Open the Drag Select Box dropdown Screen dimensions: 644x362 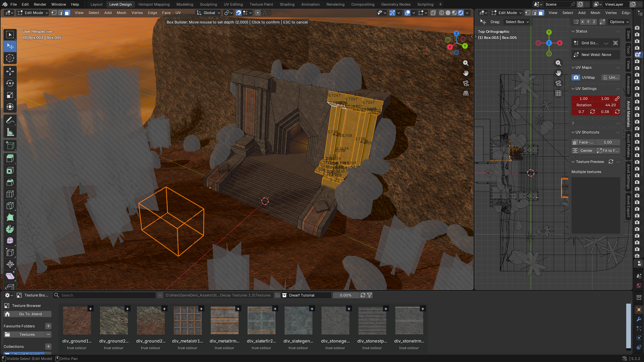517,22
